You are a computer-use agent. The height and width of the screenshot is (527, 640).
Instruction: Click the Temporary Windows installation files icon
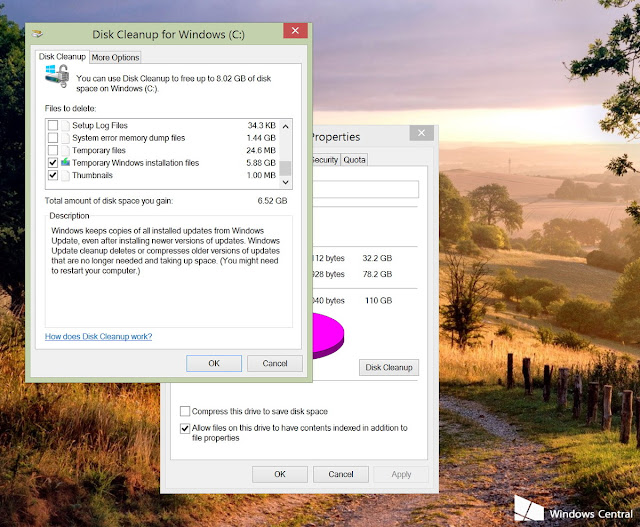(x=65, y=162)
